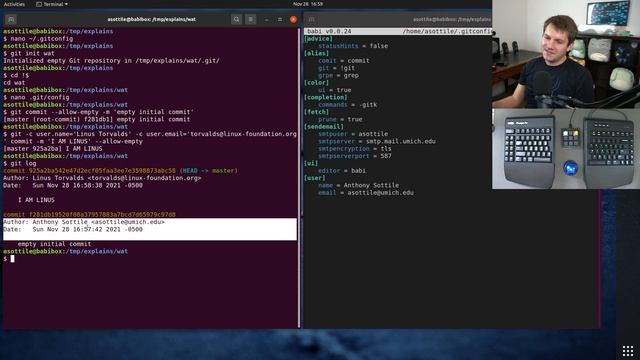Click the webcam video overlay

point(566,53)
